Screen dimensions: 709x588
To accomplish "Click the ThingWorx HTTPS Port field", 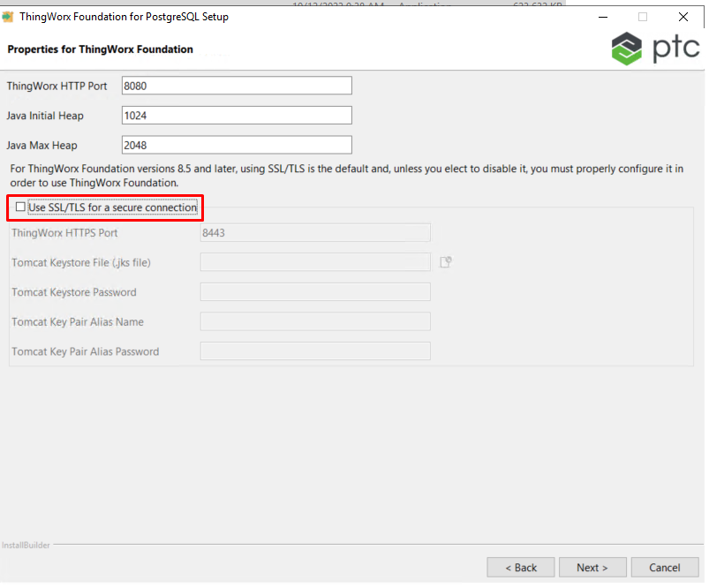I will [x=314, y=232].
